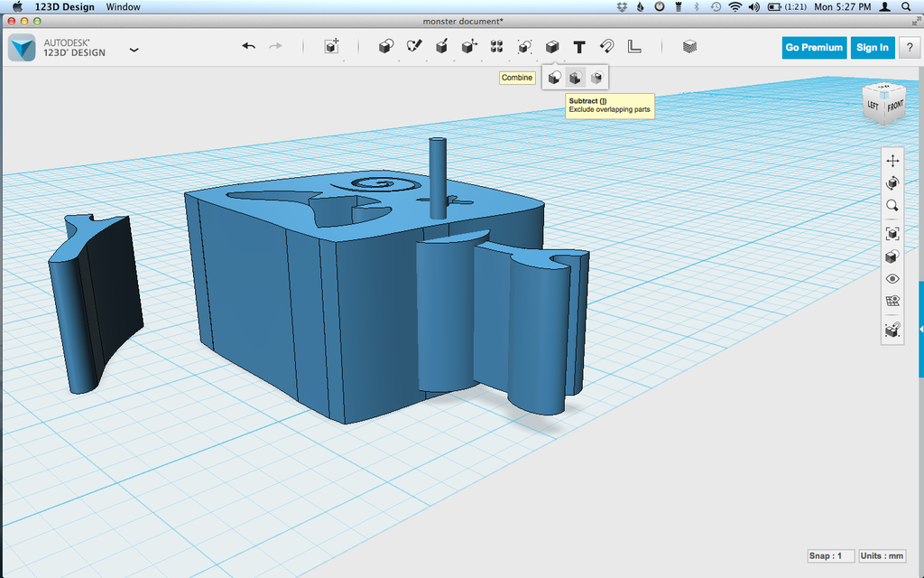
Task: Toggle grid visibility in the navigation bar
Action: 892,302
